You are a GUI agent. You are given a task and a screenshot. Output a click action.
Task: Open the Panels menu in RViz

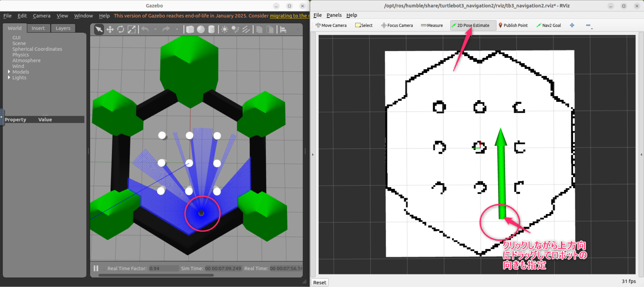[x=334, y=15]
